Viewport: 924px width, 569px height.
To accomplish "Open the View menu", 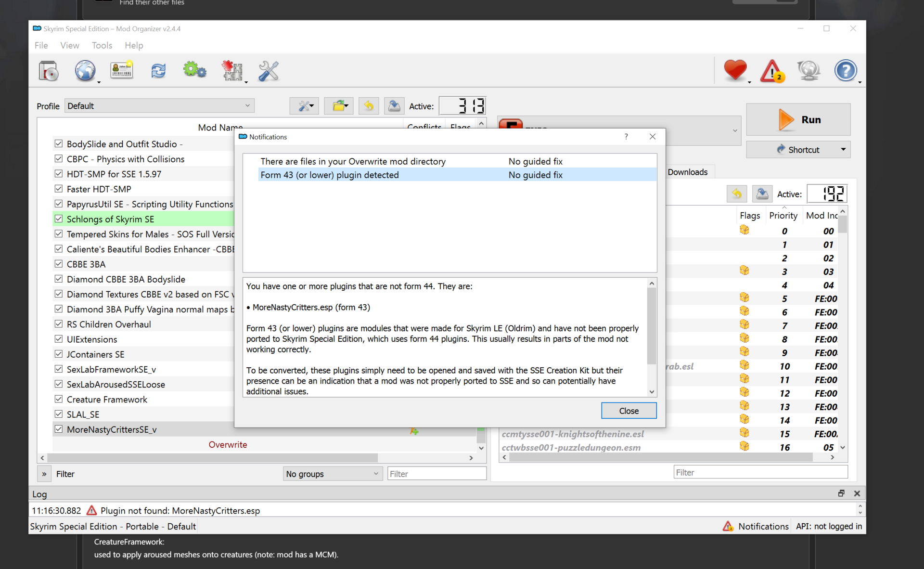I will tap(70, 45).
